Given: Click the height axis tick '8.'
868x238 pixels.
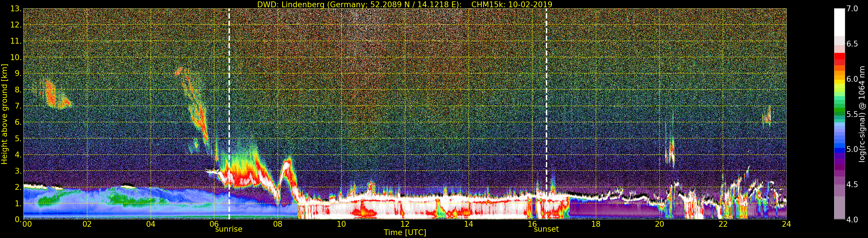Looking at the screenshot, I should point(18,90).
